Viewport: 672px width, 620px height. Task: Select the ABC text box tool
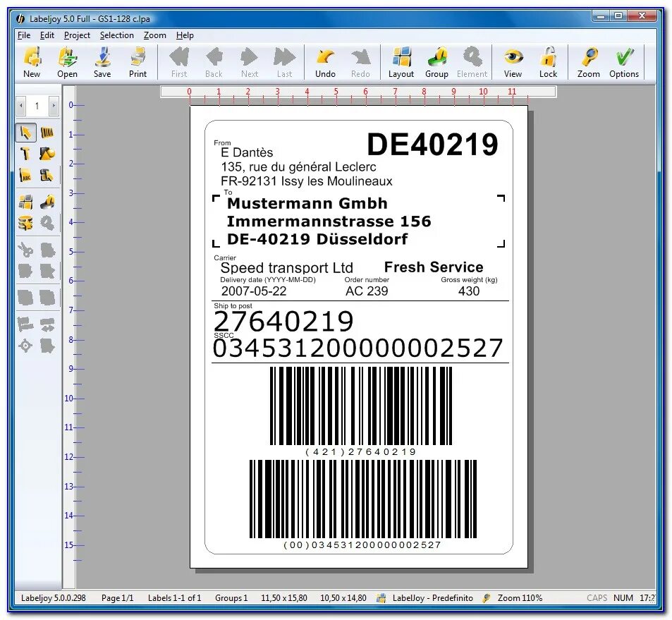pyautogui.click(x=25, y=175)
